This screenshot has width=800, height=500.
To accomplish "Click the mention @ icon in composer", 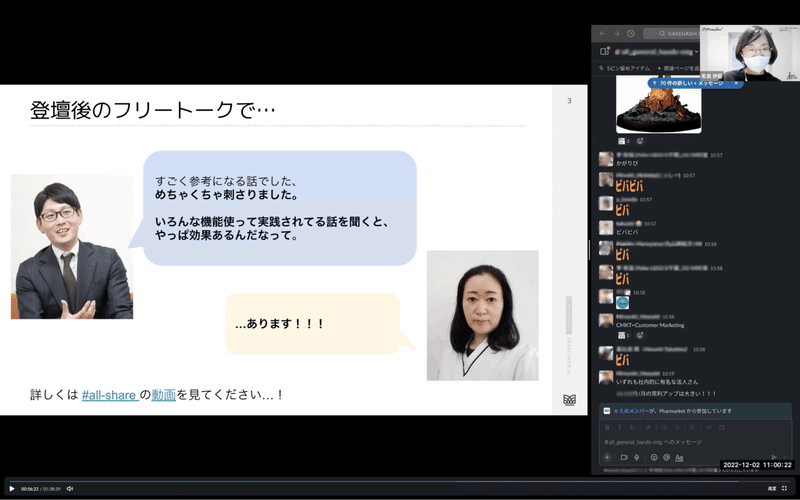I will click(666, 458).
